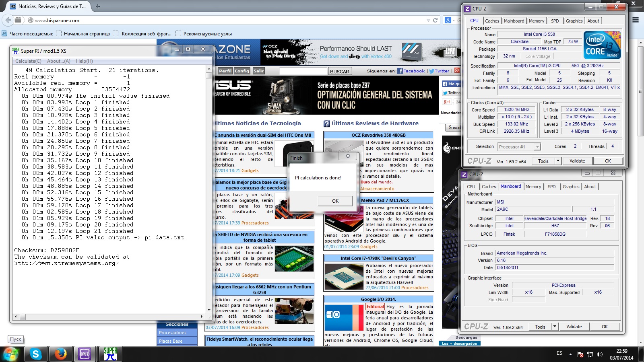The height and width of the screenshot is (362, 644).
Task: Click the Super PI taskbar icon
Action: pyautogui.click(x=110, y=354)
